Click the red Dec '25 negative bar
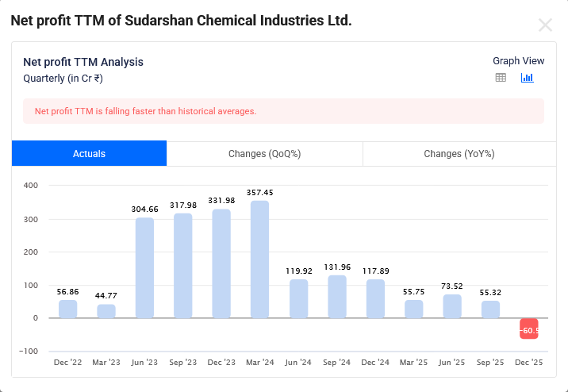The width and height of the screenshot is (568, 392). point(529,329)
